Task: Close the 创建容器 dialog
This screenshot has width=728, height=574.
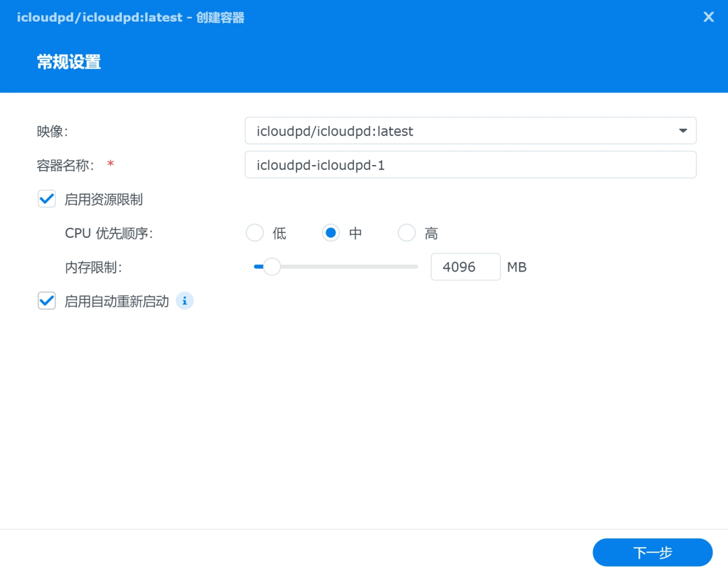Action: 708,17
